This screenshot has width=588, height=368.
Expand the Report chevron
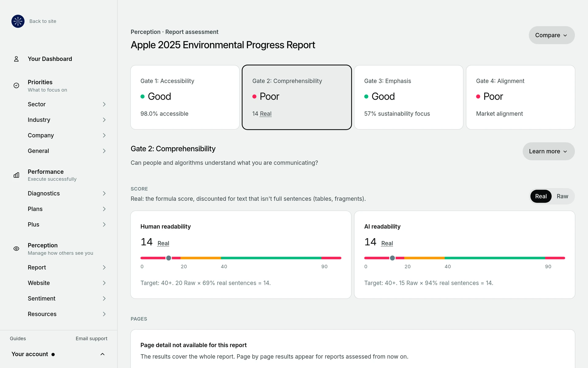coord(104,267)
